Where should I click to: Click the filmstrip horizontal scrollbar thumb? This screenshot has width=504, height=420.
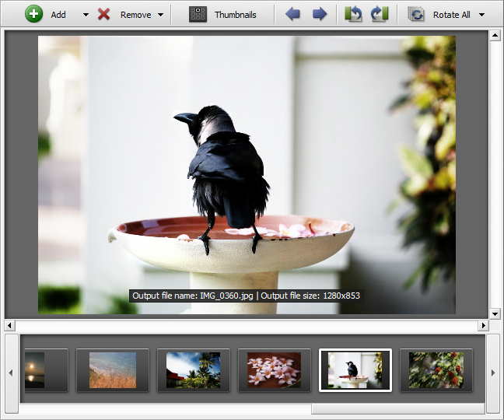click(398, 409)
